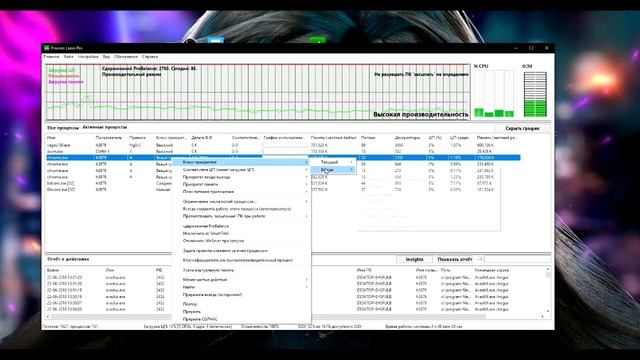The image size is (640, 360).
Task: Select the bdcam.exe [32] process row
Action: [109, 184]
